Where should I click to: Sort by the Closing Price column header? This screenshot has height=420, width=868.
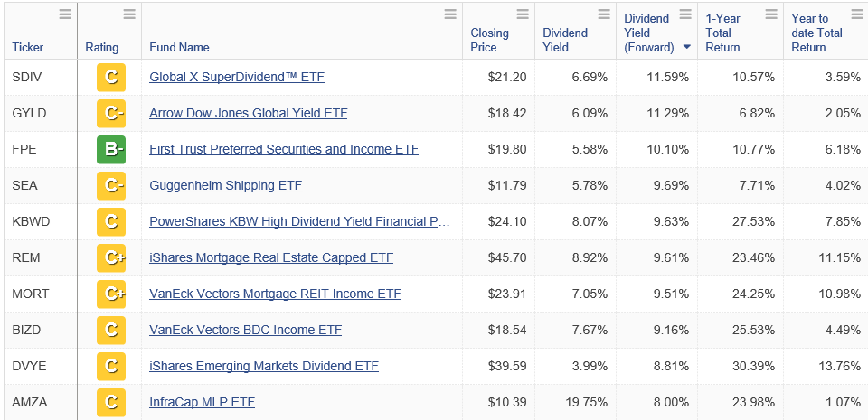(489, 40)
